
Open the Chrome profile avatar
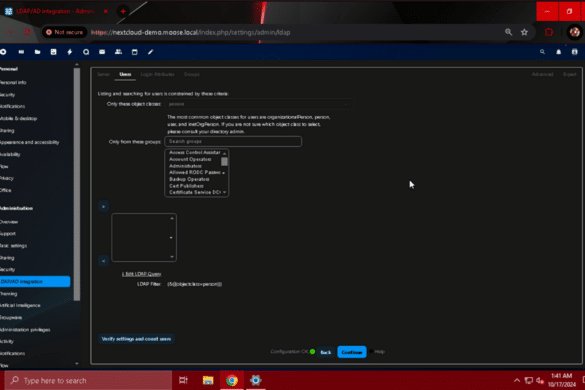click(x=575, y=32)
